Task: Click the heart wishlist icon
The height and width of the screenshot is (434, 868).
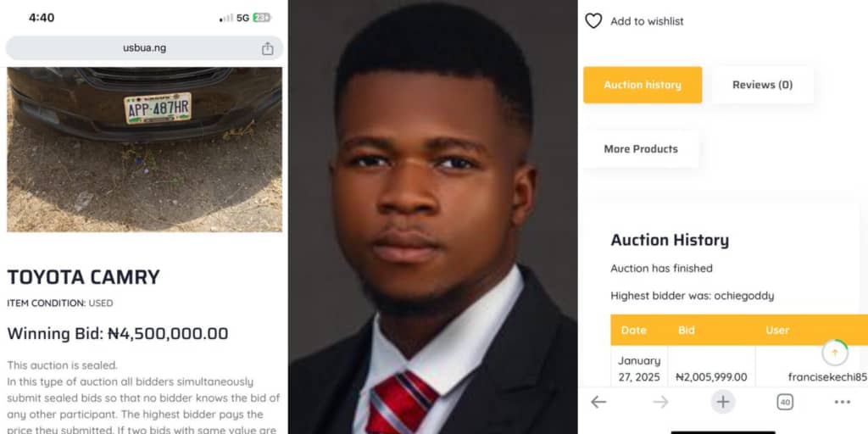Action: [x=593, y=21]
